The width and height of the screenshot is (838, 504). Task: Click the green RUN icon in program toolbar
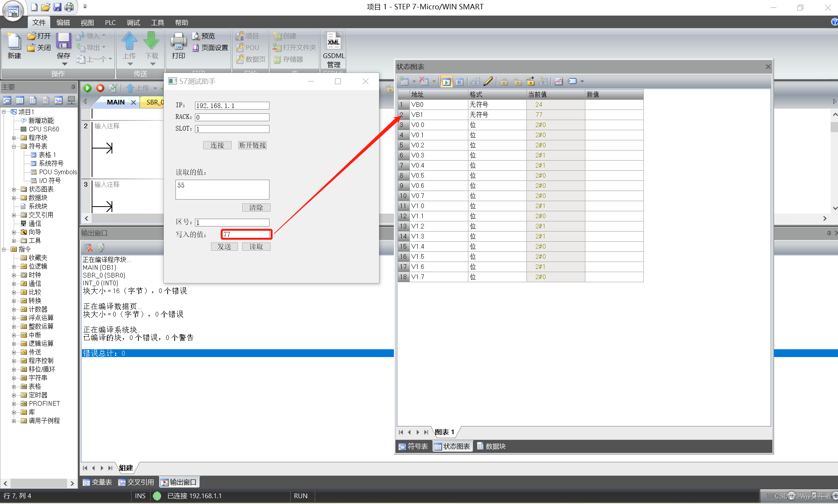point(87,88)
